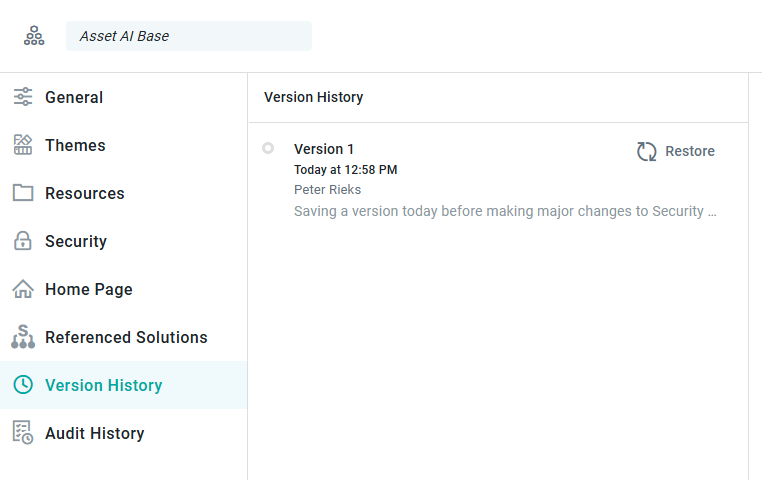Viewport: 762px width, 480px height.
Task: Click the Audit History checklist icon
Action: 23,432
